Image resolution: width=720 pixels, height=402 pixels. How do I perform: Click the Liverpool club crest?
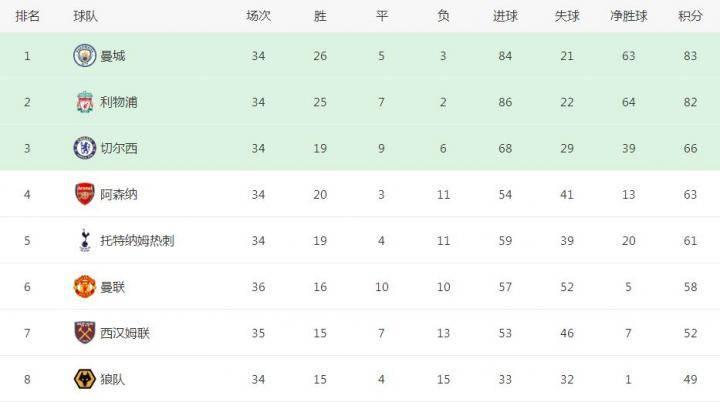(84, 102)
